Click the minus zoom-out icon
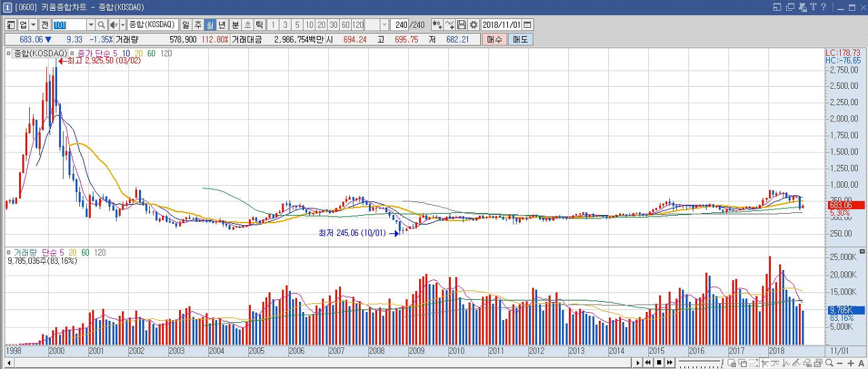Image resolution: width=868 pixels, height=369 pixels. [840, 363]
